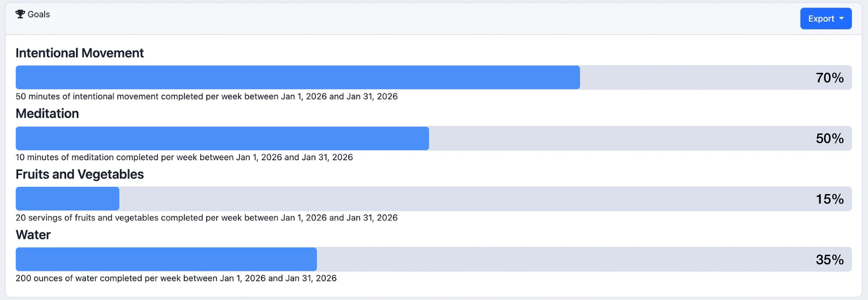Click the Water blue progress fill

click(166, 259)
